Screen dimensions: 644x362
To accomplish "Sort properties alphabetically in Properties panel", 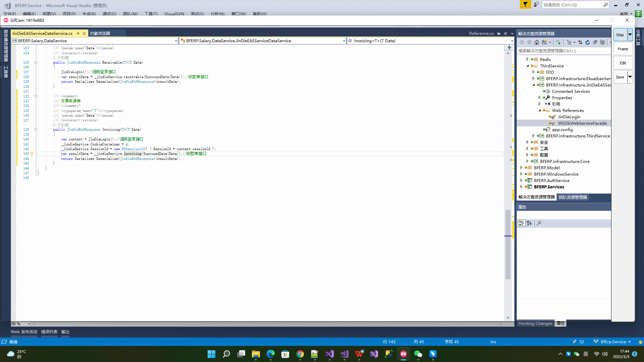I will [x=529, y=223].
